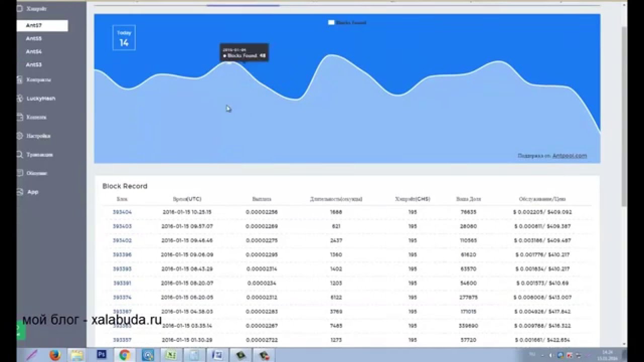Image resolution: width=644 pixels, height=362 pixels.
Task: Open block 393374 link
Action: pyautogui.click(x=122, y=297)
